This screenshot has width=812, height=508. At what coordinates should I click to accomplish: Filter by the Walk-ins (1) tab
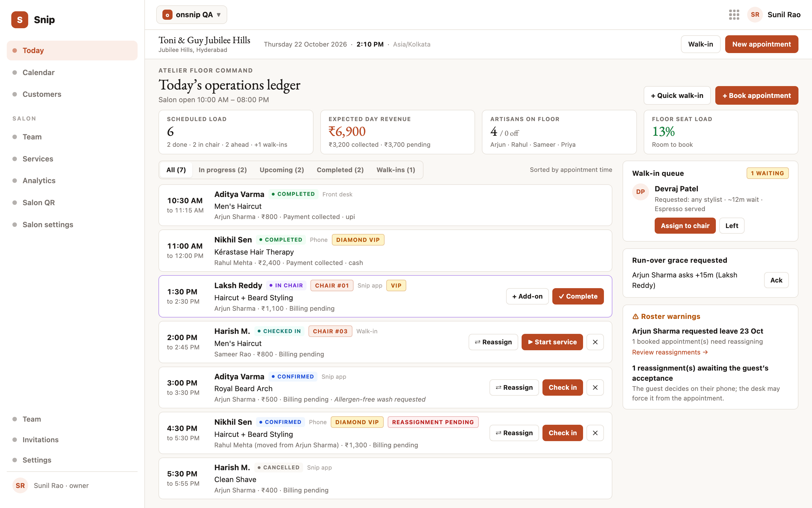[x=396, y=170]
